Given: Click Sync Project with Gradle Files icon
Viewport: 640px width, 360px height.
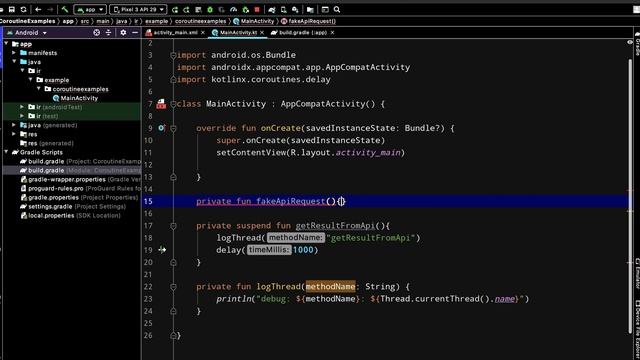Looking at the screenshot, I should (x=272, y=9).
